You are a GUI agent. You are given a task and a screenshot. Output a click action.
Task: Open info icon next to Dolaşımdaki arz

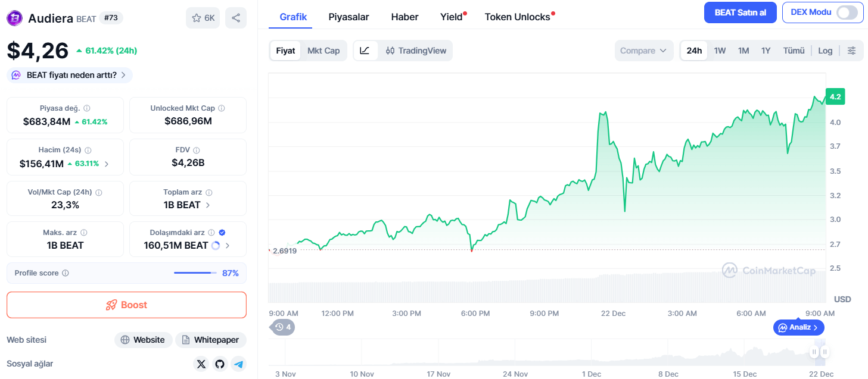click(211, 233)
